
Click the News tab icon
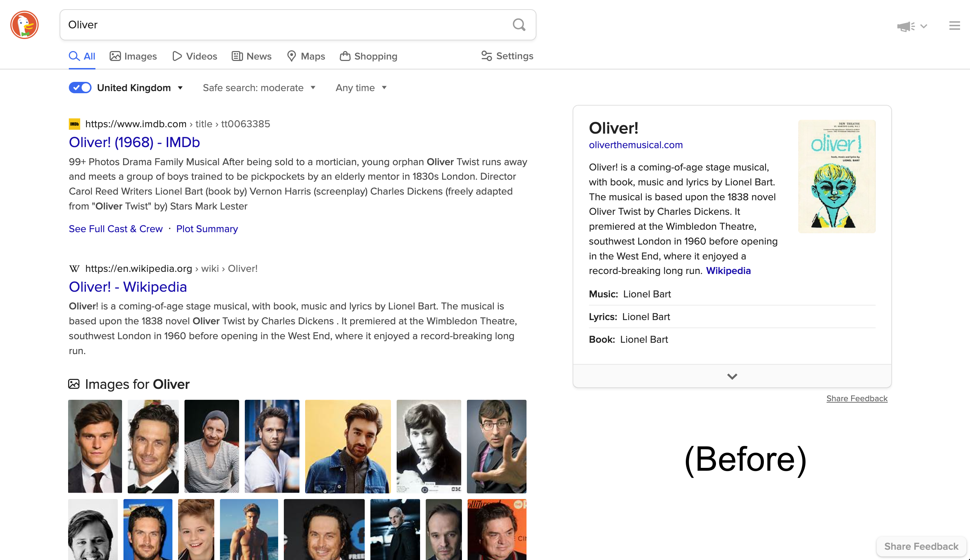(x=236, y=56)
